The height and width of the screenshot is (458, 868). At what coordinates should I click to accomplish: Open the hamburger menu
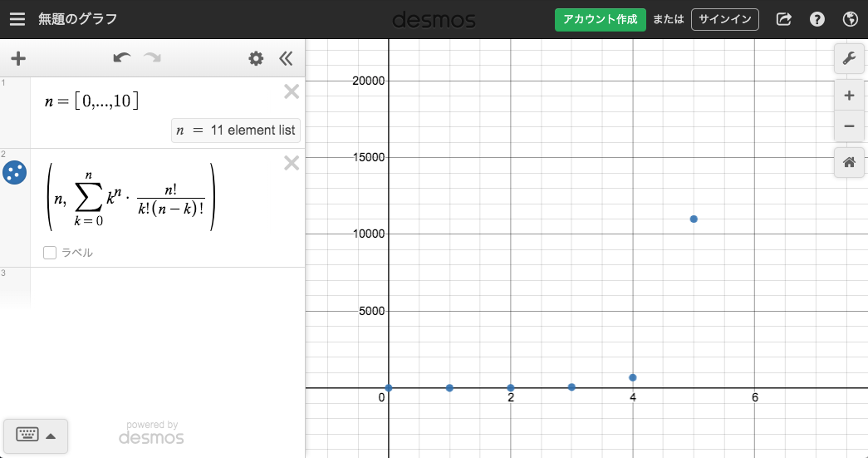(x=17, y=19)
